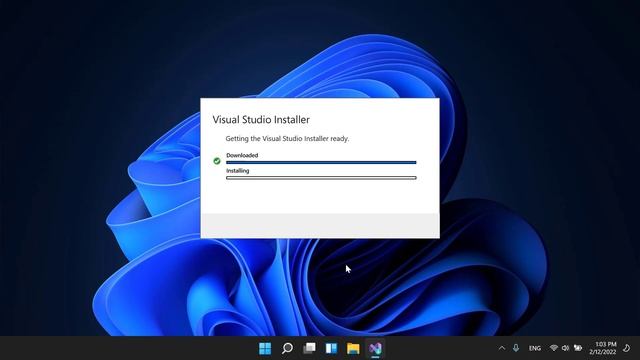640x360 pixels.
Task: Open the Windows Start menu
Action: click(265, 348)
